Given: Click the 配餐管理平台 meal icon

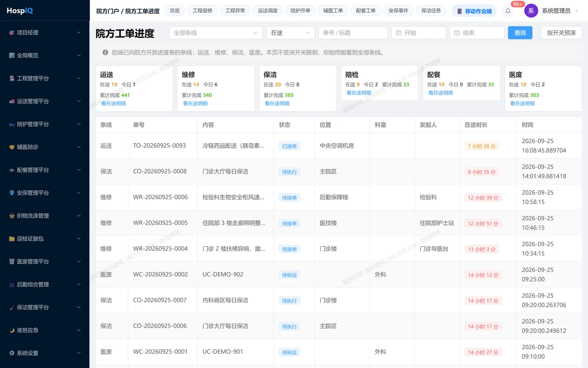Looking at the screenshot, I should (12, 170).
